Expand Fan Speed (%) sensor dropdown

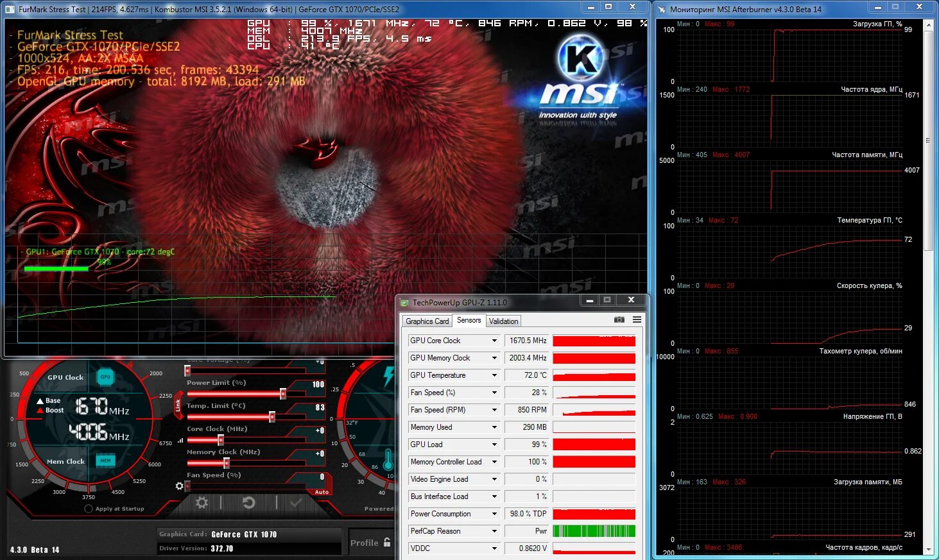[494, 393]
